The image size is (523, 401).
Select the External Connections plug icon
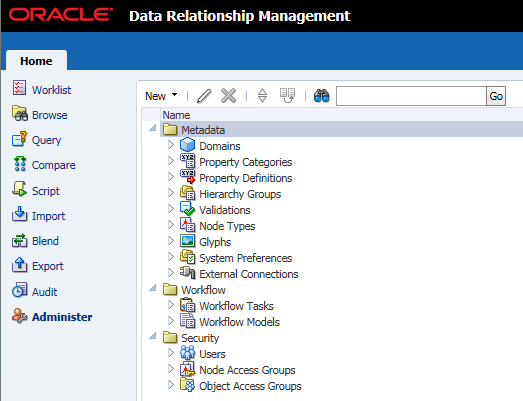[187, 273]
